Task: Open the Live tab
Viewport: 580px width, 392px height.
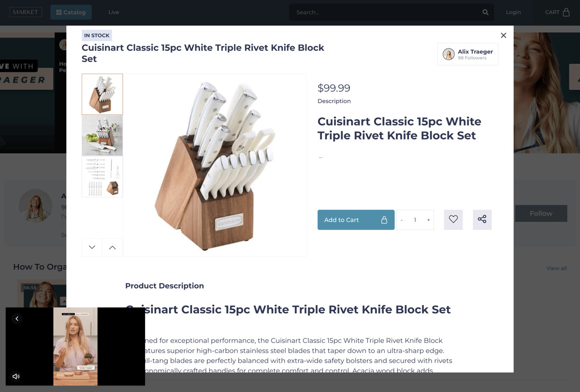Action: click(114, 12)
